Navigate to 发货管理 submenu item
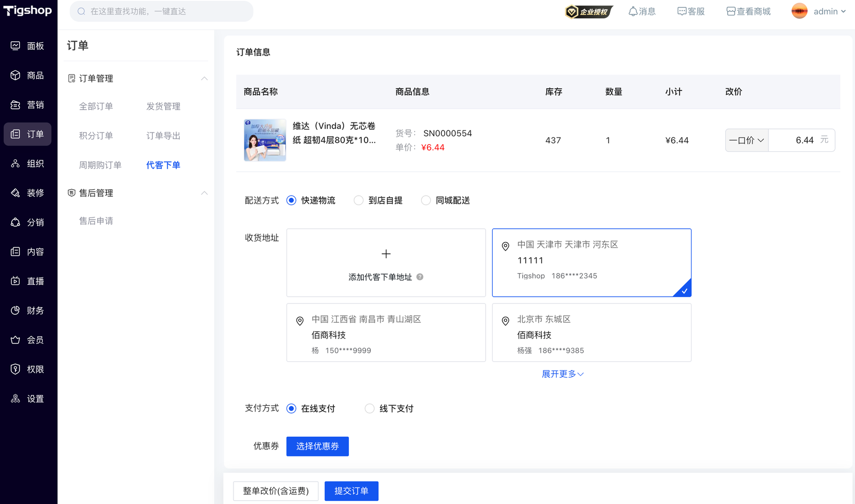This screenshot has width=855, height=504. pyautogui.click(x=164, y=106)
